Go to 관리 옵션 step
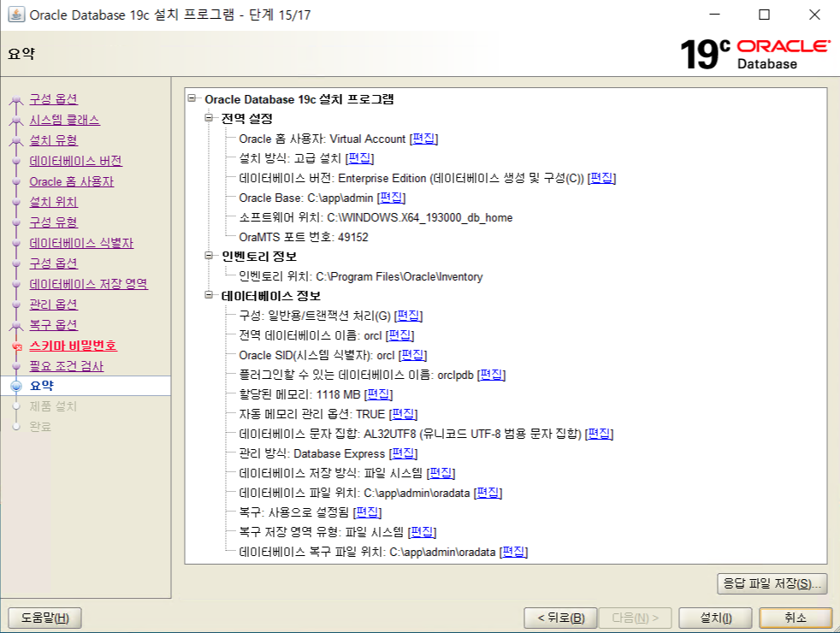Viewport: 840px width, 633px height. [54, 305]
